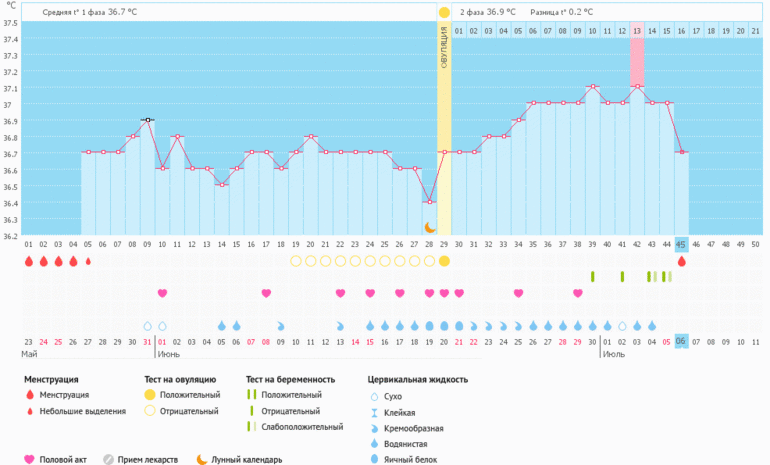Click the first negative ovulation test circle, day 19
Viewport: 770px width, 465px height.
pos(295,261)
